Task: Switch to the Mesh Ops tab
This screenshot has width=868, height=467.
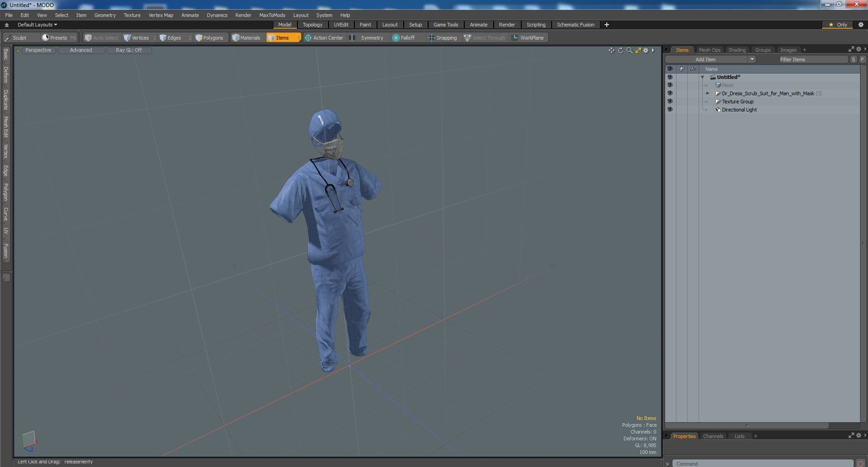Action: click(x=709, y=50)
